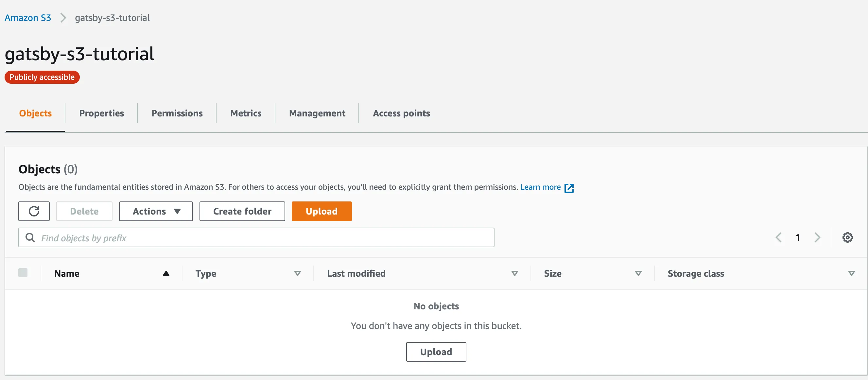Toggle Name column sort arrow
The height and width of the screenshot is (380, 868).
tap(166, 273)
